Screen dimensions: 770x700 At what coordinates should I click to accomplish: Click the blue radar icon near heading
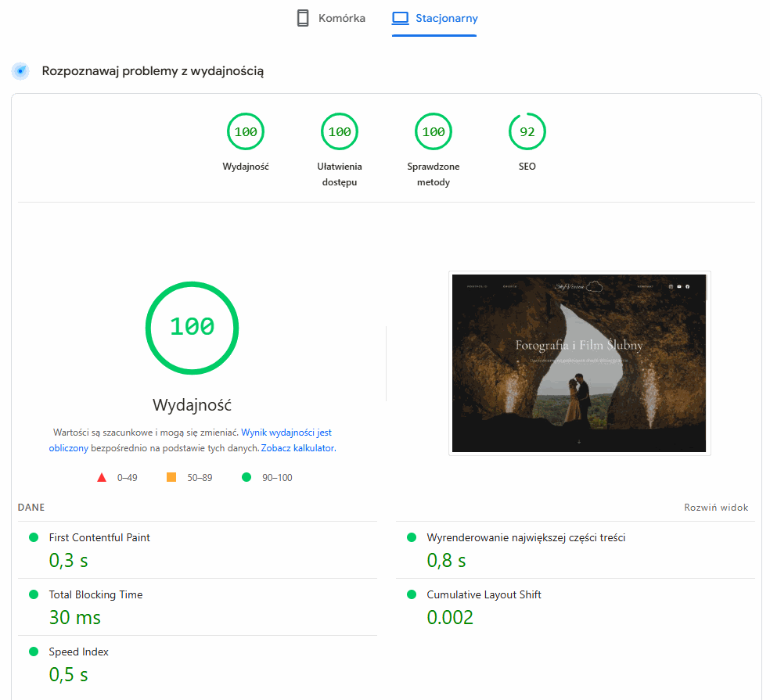pos(20,71)
